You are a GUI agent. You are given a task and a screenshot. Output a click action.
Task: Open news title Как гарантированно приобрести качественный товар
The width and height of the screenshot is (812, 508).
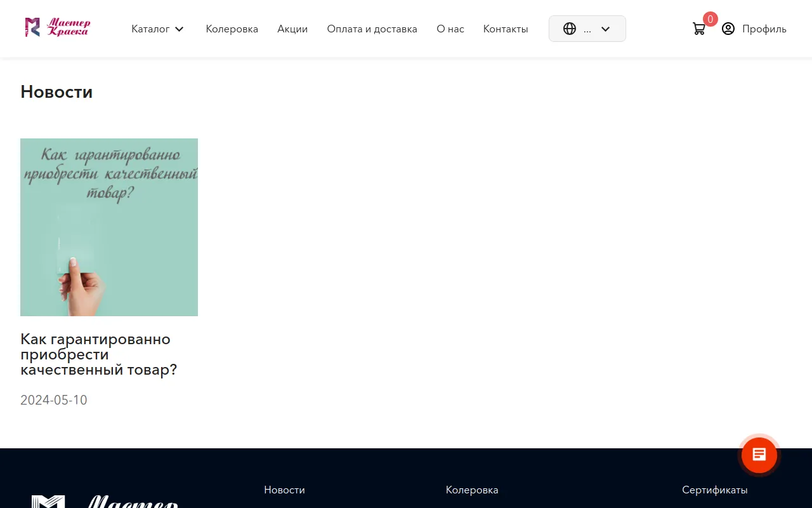(x=99, y=354)
